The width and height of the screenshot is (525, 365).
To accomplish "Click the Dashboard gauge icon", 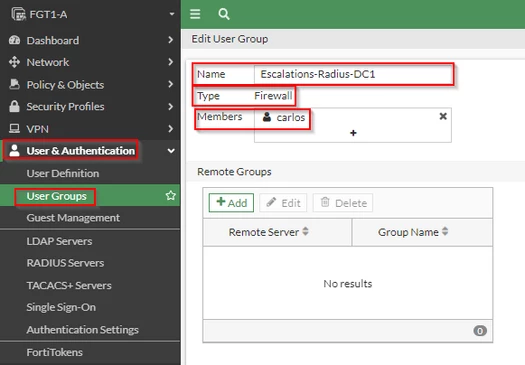I will pos(14,40).
